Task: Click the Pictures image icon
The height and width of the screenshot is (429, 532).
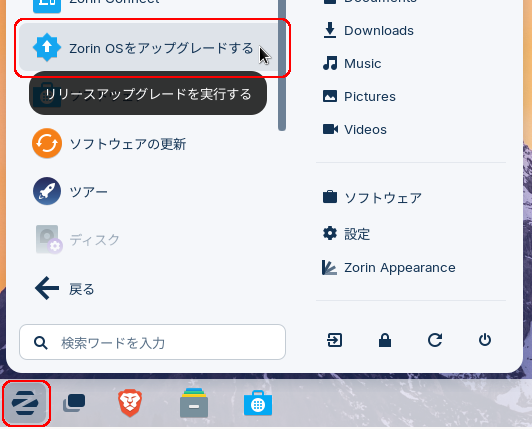Action: (x=330, y=96)
